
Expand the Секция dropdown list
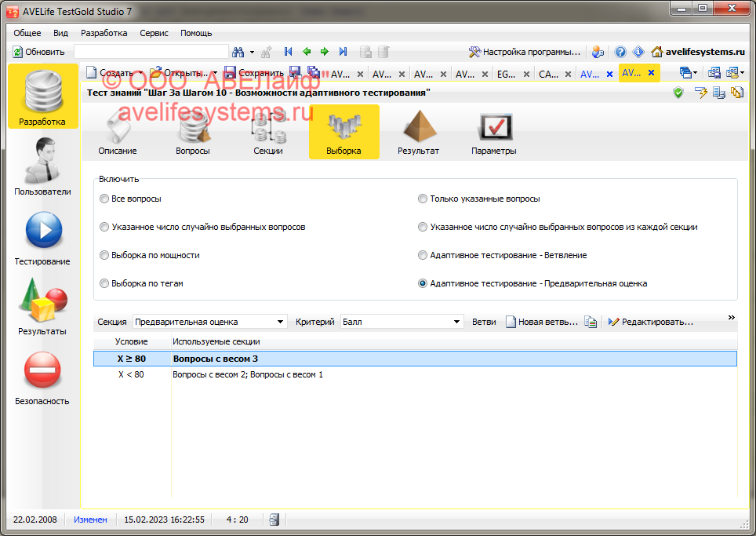281,323
